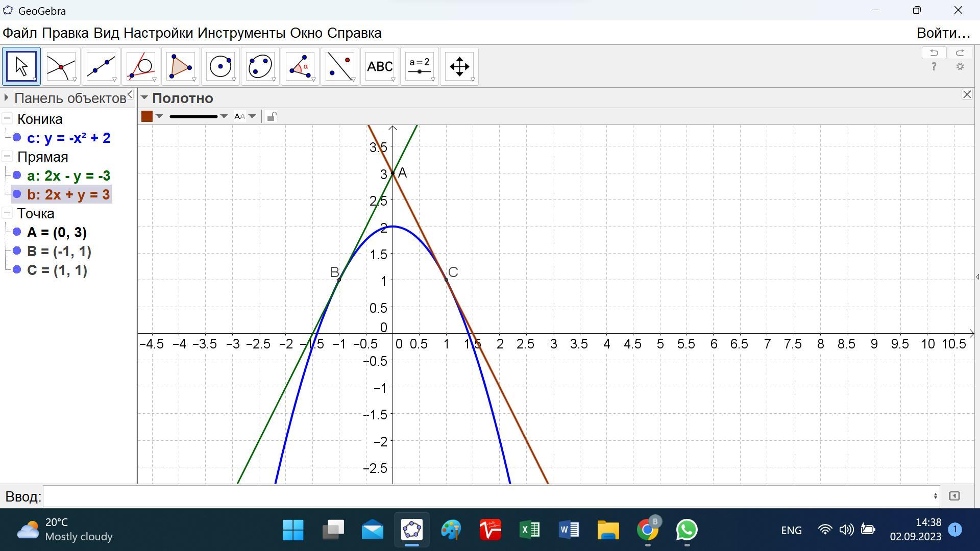Collapse the Коника category
The height and width of the screenshot is (551, 980).
coord(7,119)
